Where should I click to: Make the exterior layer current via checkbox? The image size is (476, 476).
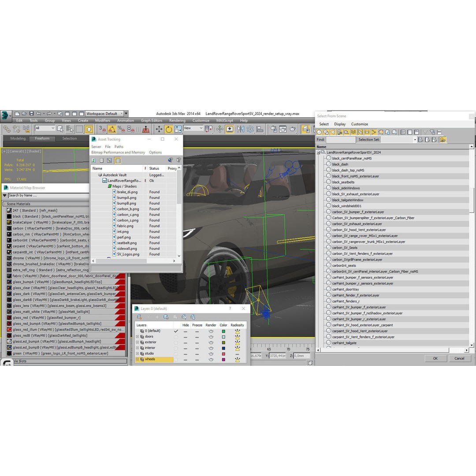pyautogui.click(x=176, y=342)
